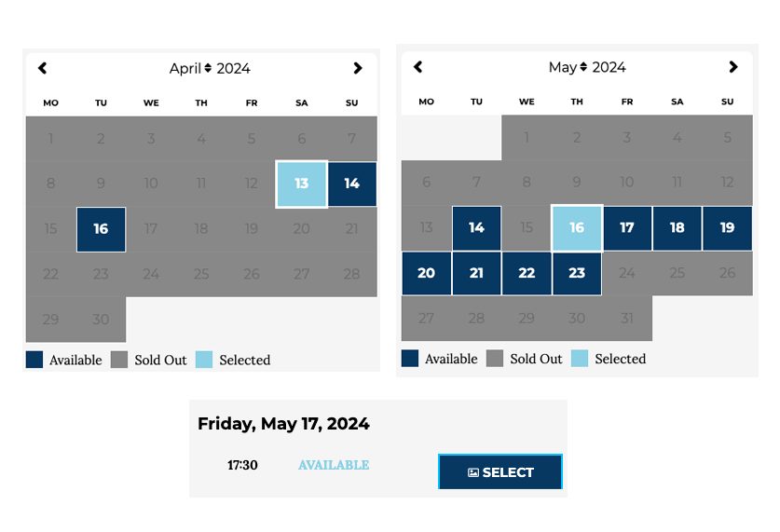780x532 pixels.
Task: Go to previous month on April calendar
Action: [42, 68]
